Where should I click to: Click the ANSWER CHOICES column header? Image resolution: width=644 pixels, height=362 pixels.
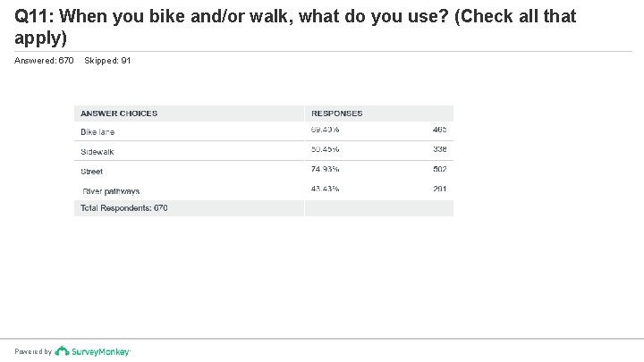119,114
